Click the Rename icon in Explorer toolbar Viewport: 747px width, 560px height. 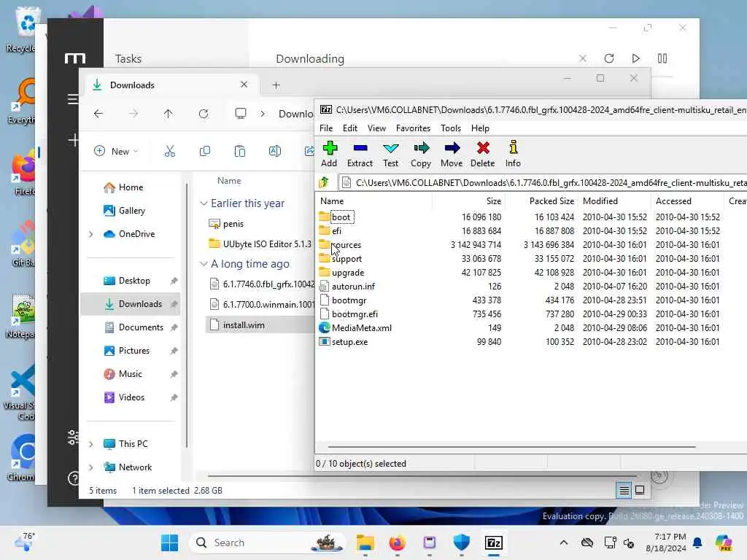pyautogui.click(x=275, y=151)
